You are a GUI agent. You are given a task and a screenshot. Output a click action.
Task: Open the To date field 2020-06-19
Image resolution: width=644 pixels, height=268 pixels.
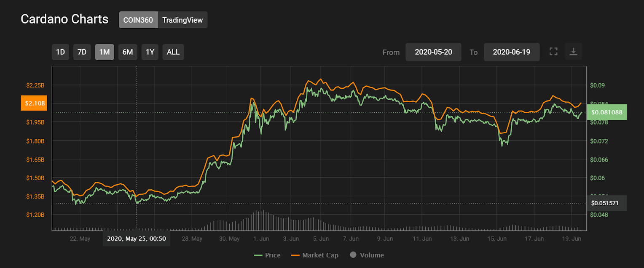click(511, 52)
